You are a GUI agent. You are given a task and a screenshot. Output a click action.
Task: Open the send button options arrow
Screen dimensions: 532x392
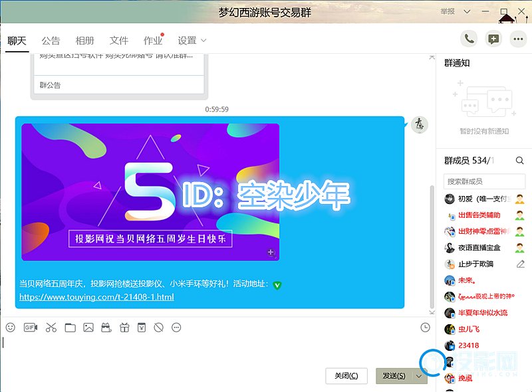pos(419,376)
